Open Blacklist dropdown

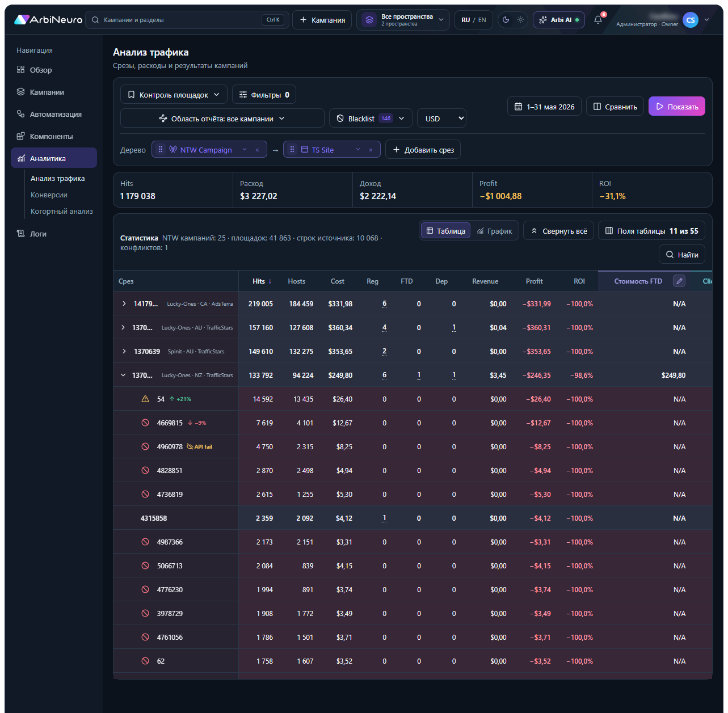371,119
